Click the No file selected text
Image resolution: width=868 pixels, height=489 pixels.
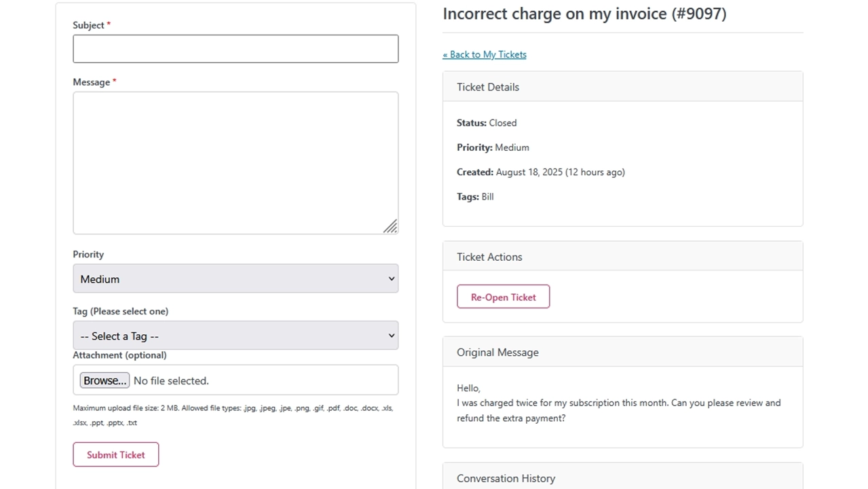coord(171,381)
